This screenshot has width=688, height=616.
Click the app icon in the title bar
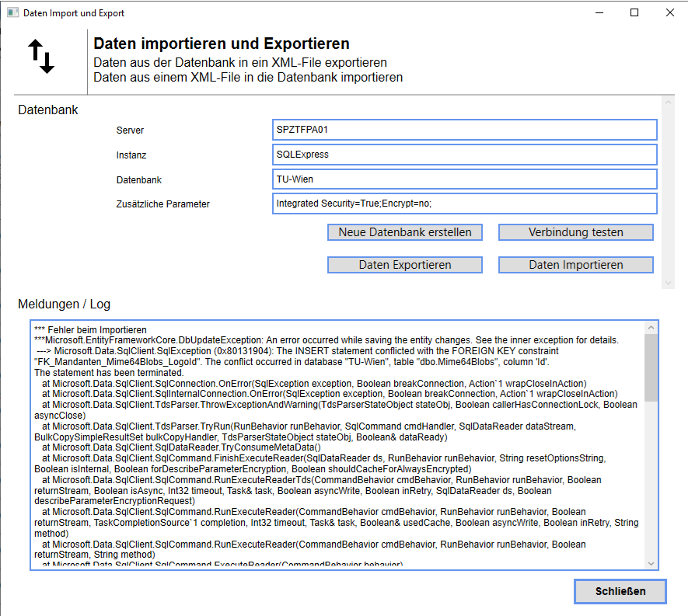12,13
